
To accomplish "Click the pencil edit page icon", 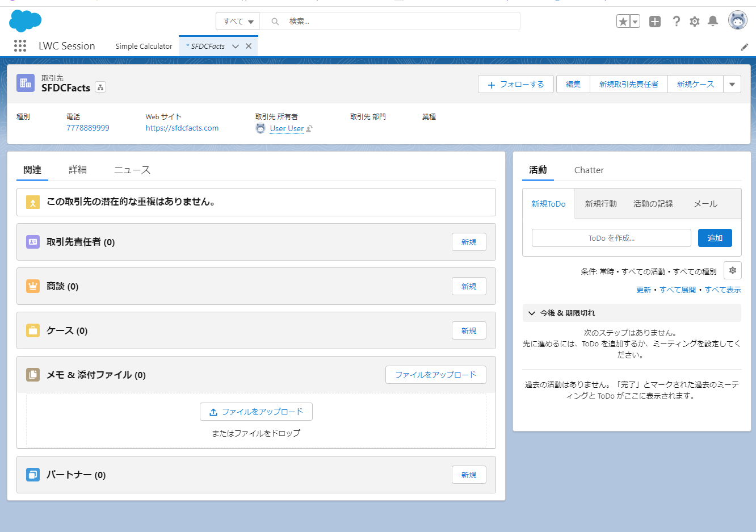I will point(745,47).
